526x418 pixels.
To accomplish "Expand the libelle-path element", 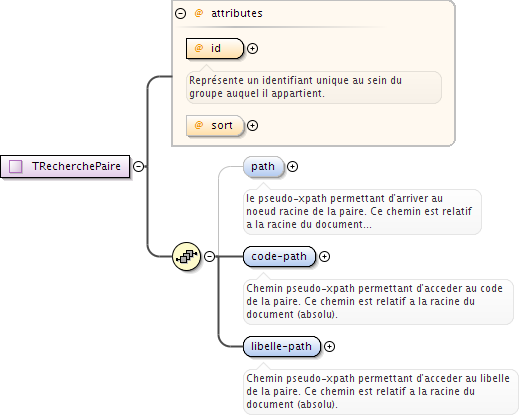I will point(329,347).
